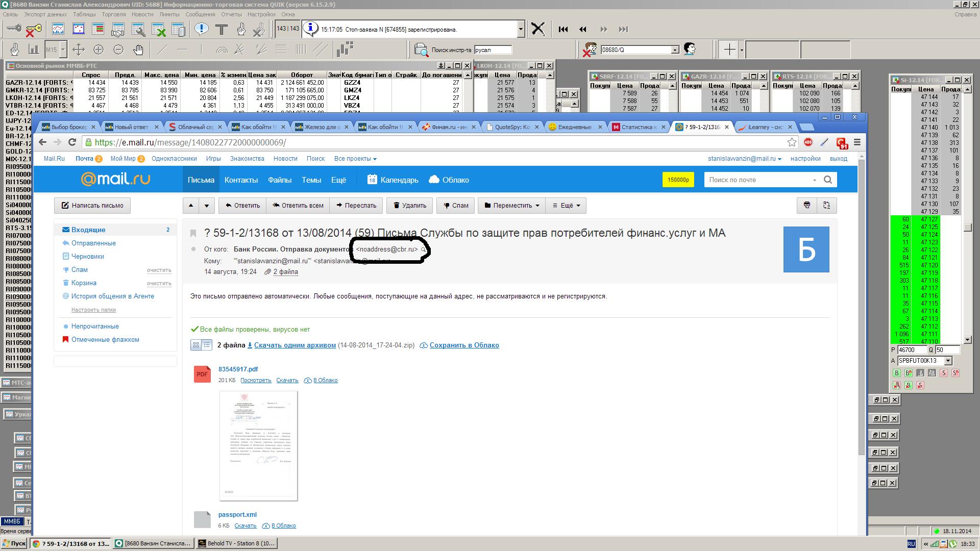The width and height of the screenshot is (980, 551).
Task: Click the flag marker beside the message subject
Action: [x=193, y=234]
